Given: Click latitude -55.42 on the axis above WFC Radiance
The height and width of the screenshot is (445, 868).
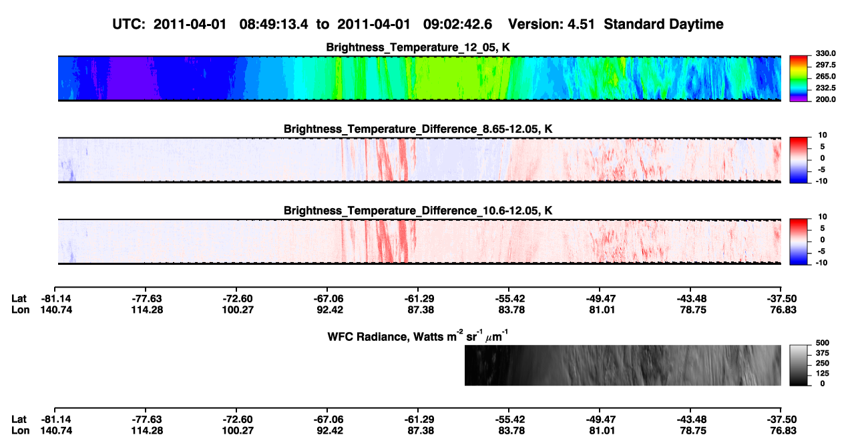Looking at the screenshot, I should pos(509,298).
